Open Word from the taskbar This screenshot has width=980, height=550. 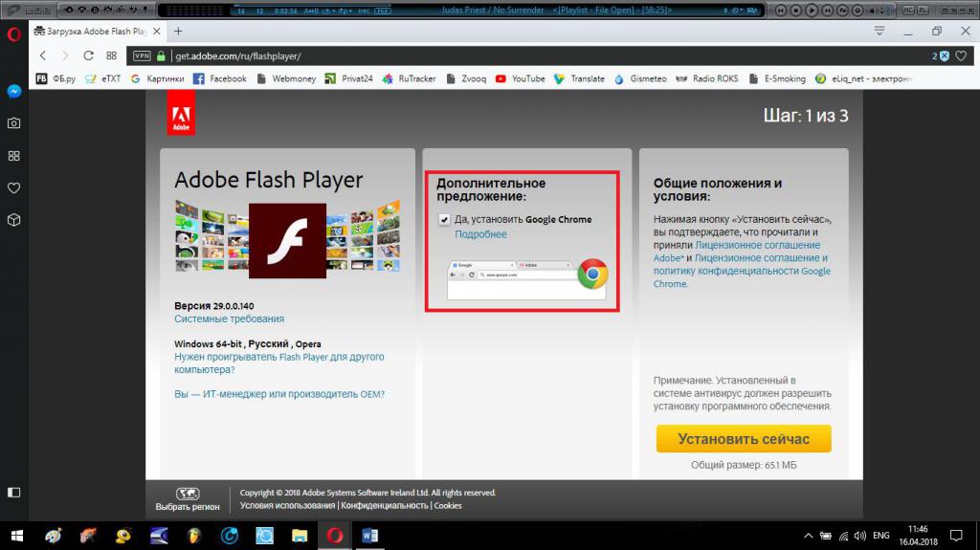(369, 536)
